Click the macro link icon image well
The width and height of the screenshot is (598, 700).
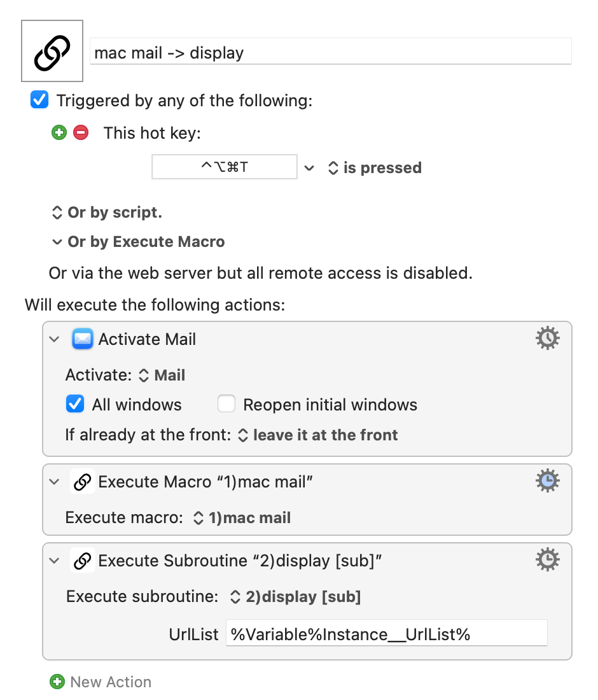(52, 51)
